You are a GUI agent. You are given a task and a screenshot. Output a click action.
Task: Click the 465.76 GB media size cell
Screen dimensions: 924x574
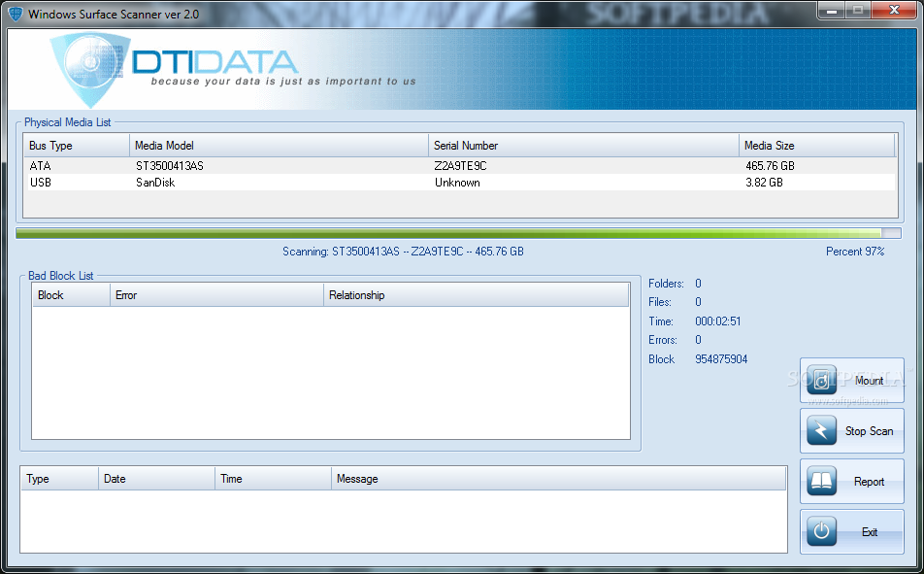click(770, 166)
